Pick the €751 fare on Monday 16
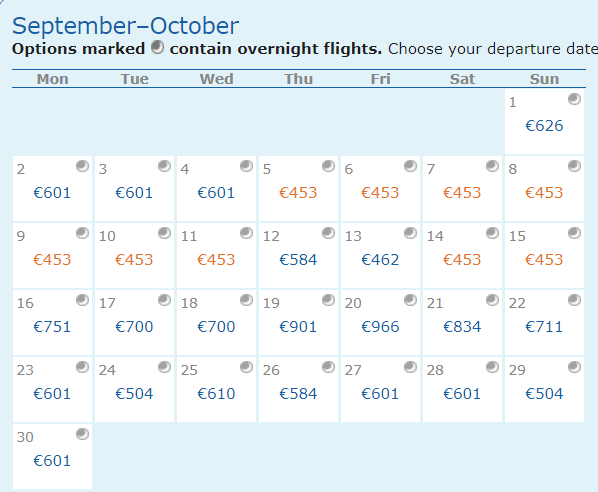Screen dimensions: 598x492 pos(52,327)
